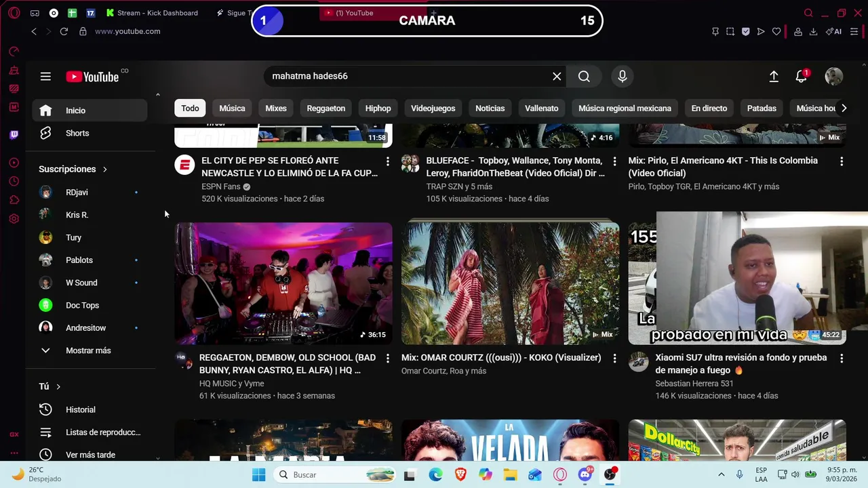Open Shorts in sidebar
This screenshot has height=488, width=868.
coord(90,134)
